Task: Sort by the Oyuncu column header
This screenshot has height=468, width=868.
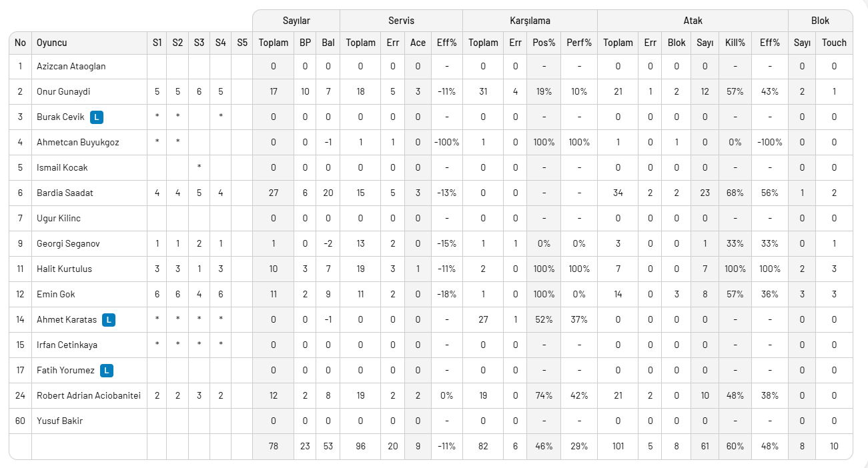Action: [x=52, y=43]
